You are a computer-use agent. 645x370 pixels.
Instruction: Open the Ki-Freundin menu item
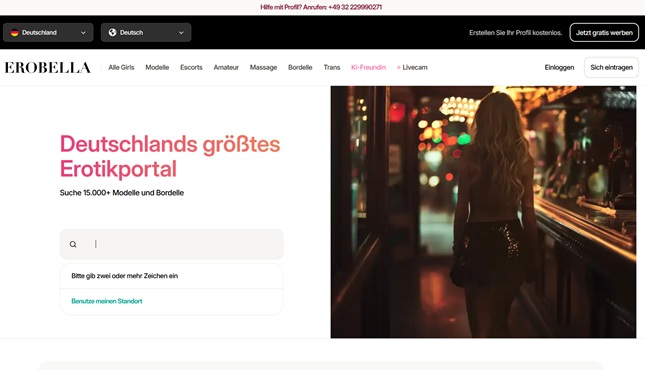(369, 67)
